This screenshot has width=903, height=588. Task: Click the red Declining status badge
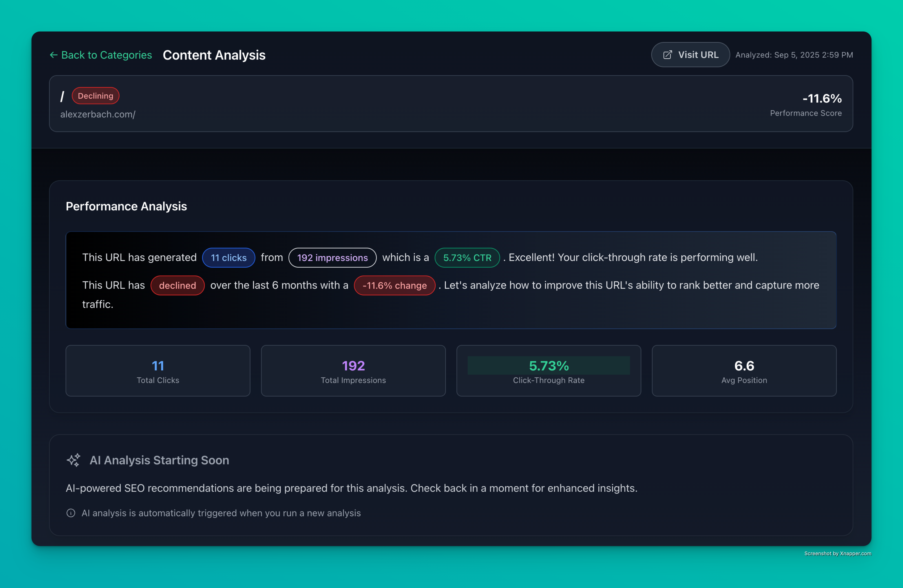(x=95, y=96)
